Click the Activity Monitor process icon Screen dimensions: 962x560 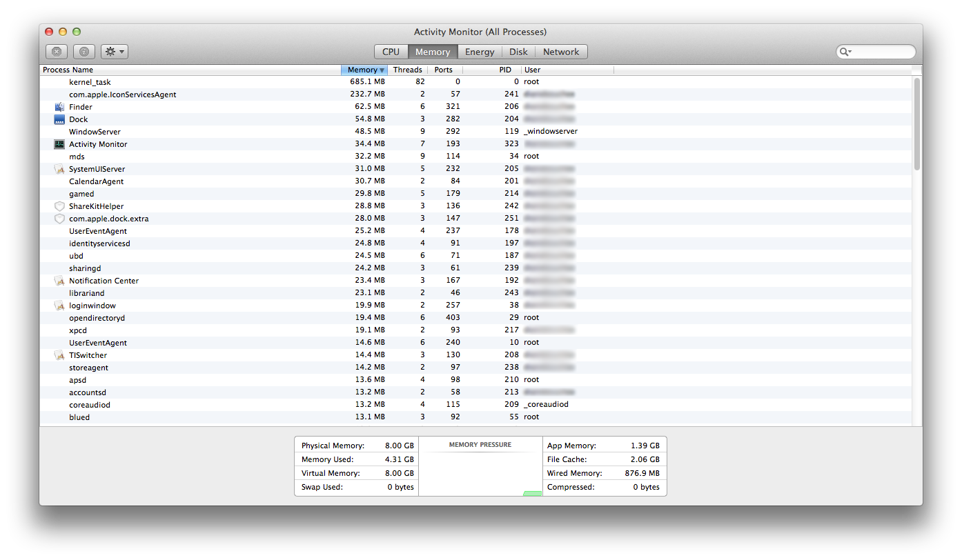click(59, 144)
